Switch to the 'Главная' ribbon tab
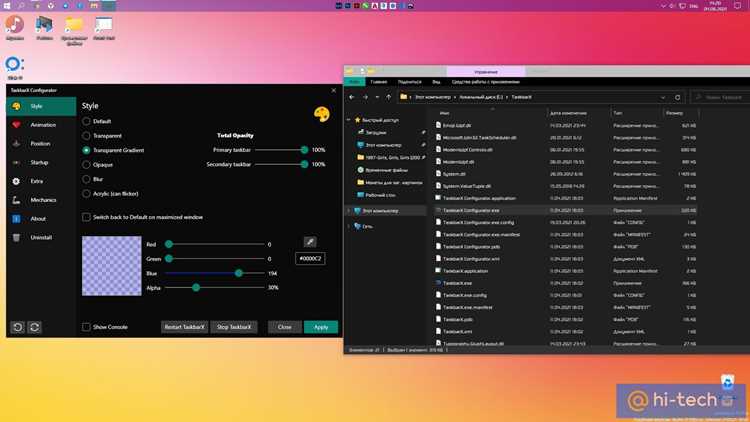The width and height of the screenshot is (750, 422). pyautogui.click(x=378, y=82)
